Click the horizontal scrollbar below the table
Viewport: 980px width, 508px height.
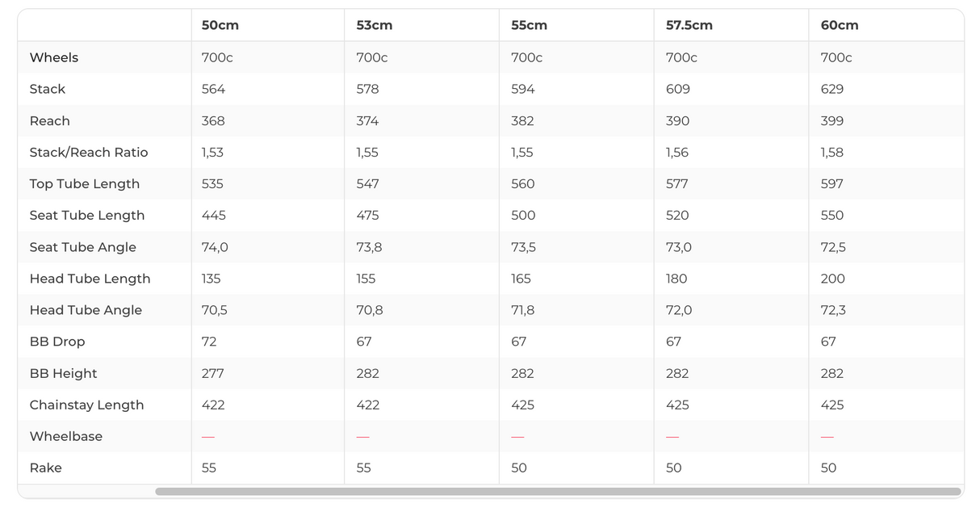click(x=557, y=491)
